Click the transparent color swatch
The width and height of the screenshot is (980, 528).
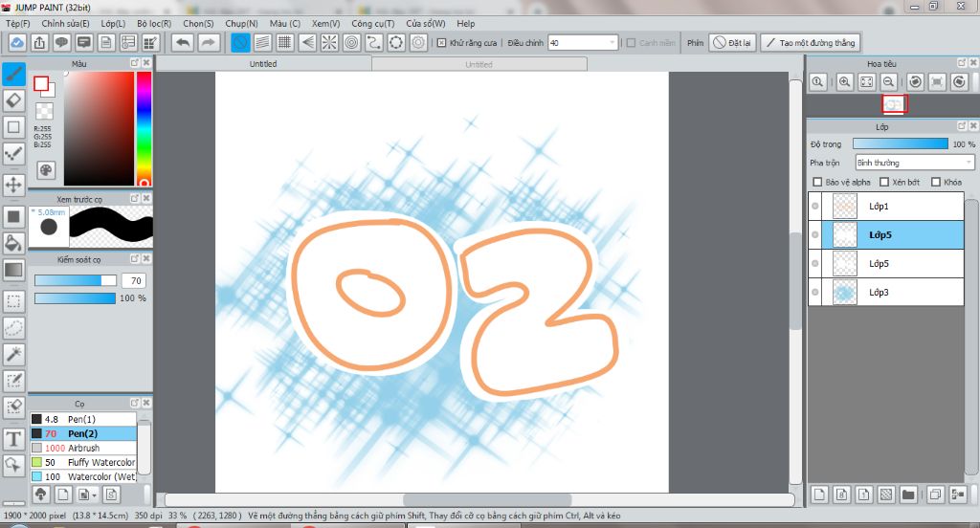tap(44, 111)
